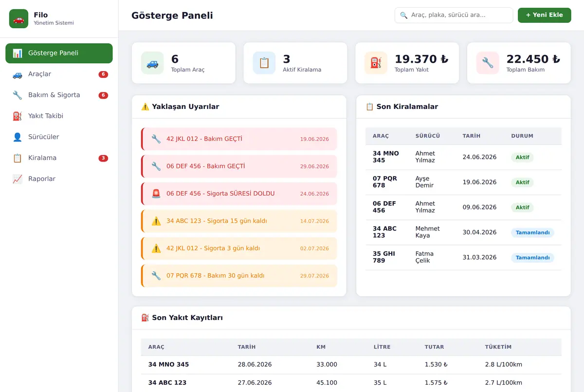Open Gösterge Paneli in the sidebar
The width and height of the screenshot is (584, 392).
pos(59,53)
